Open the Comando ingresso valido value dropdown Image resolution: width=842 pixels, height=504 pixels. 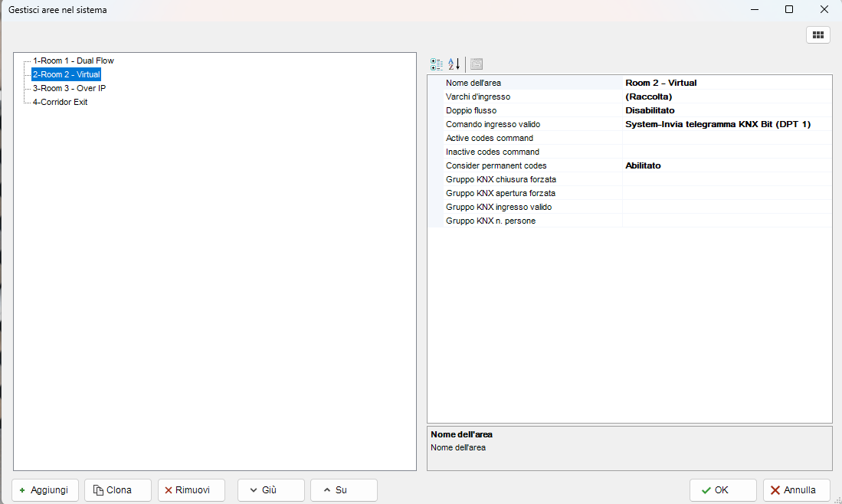pyautogui.click(x=726, y=124)
